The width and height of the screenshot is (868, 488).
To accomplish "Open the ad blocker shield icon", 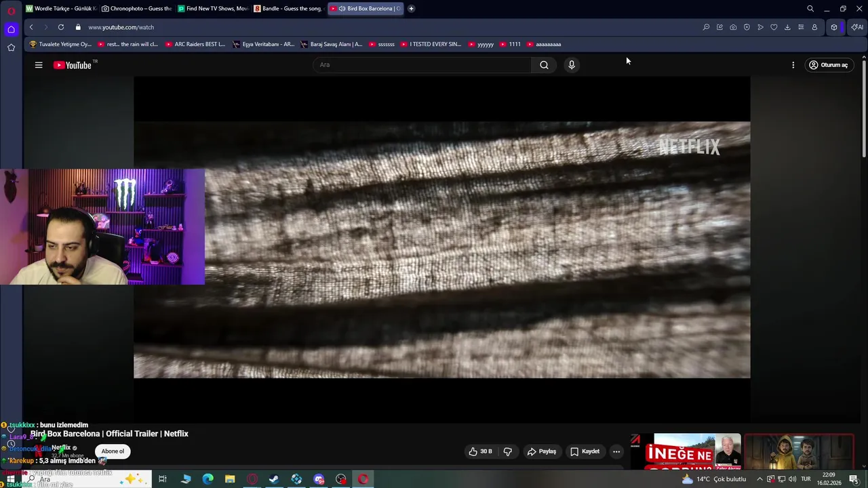I will [x=747, y=27].
